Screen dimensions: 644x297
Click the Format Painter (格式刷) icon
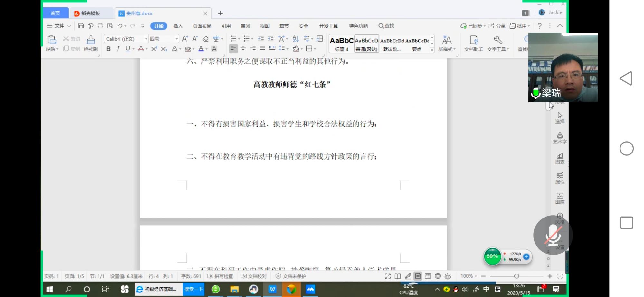point(90,43)
